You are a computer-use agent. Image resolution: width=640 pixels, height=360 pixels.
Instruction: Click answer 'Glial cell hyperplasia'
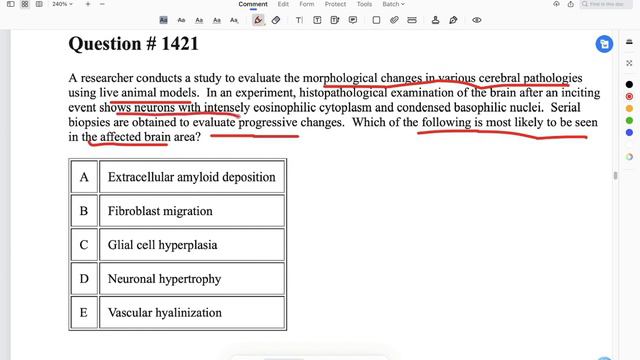162,245
